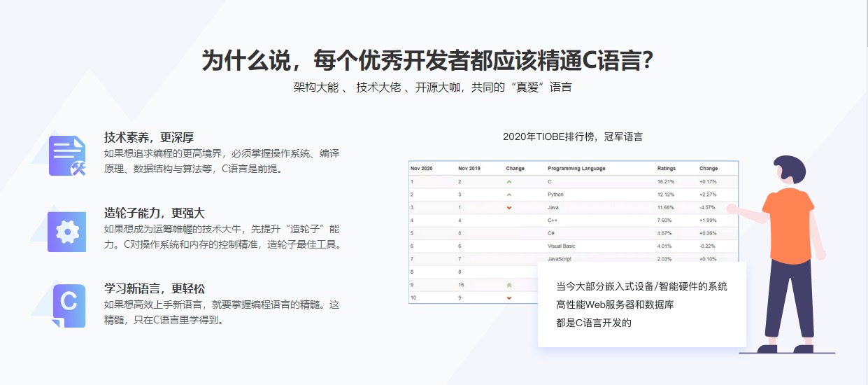Click the document with wrench icon

click(67, 155)
